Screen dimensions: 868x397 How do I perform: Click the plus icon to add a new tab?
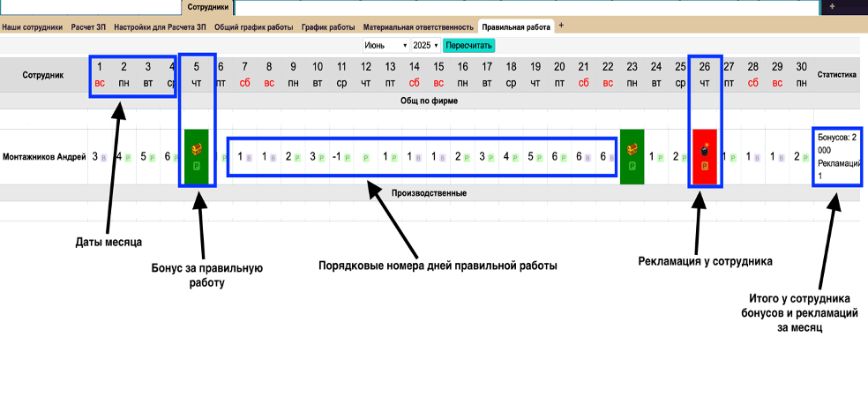(562, 26)
